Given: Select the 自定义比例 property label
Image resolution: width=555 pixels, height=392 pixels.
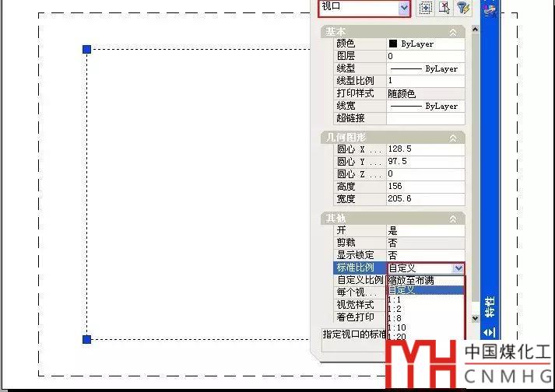Looking at the screenshot, I should [360, 280].
